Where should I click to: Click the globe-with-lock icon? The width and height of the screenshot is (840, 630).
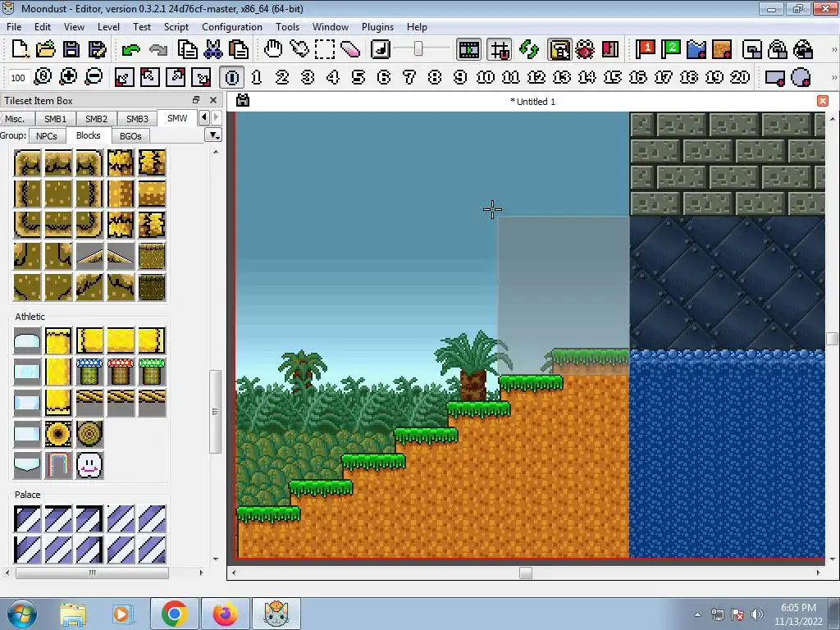point(803,50)
